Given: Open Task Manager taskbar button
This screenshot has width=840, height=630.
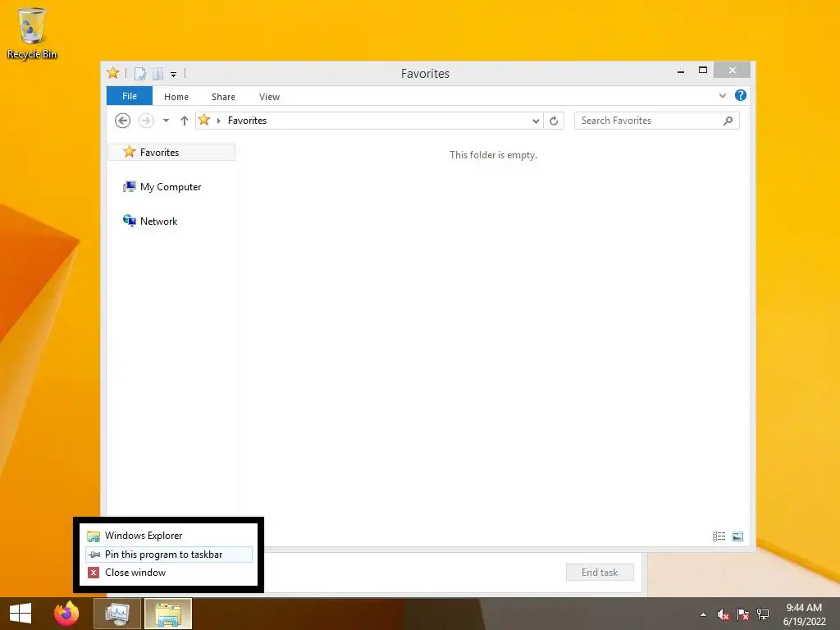Looking at the screenshot, I should [117, 614].
